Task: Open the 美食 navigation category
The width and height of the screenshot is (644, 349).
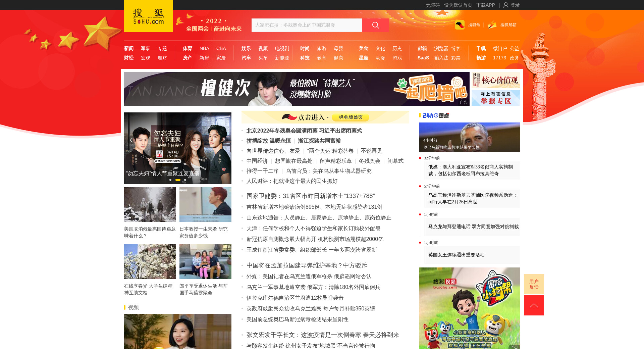Action: (x=364, y=48)
